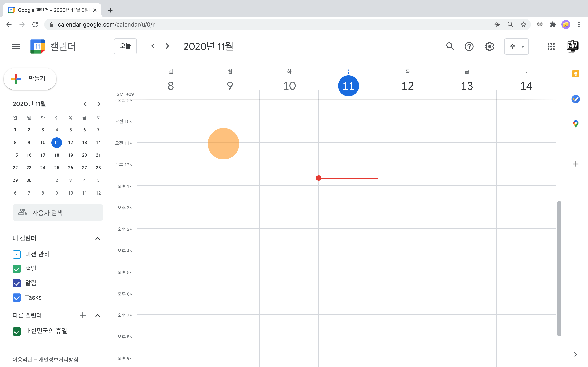Enable the 미션 관리 calendar checkbox
Viewport: 588px width, 367px height.
(x=17, y=254)
